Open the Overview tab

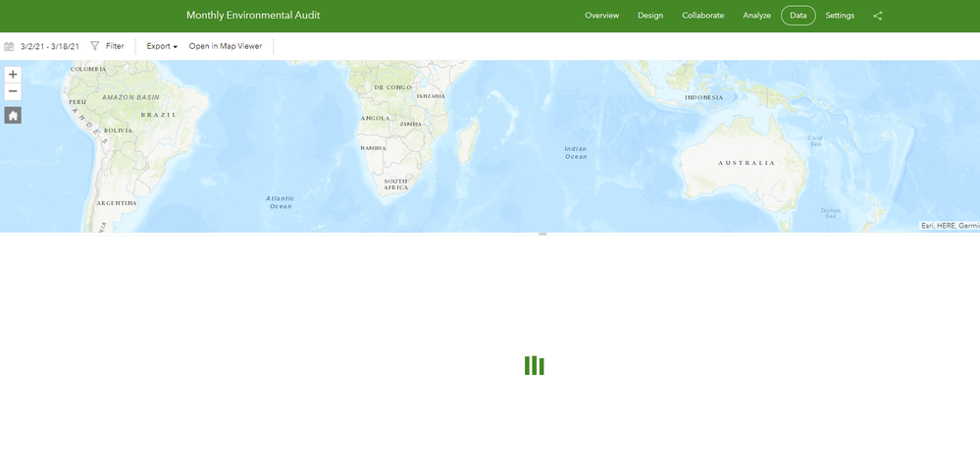click(602, 16)
